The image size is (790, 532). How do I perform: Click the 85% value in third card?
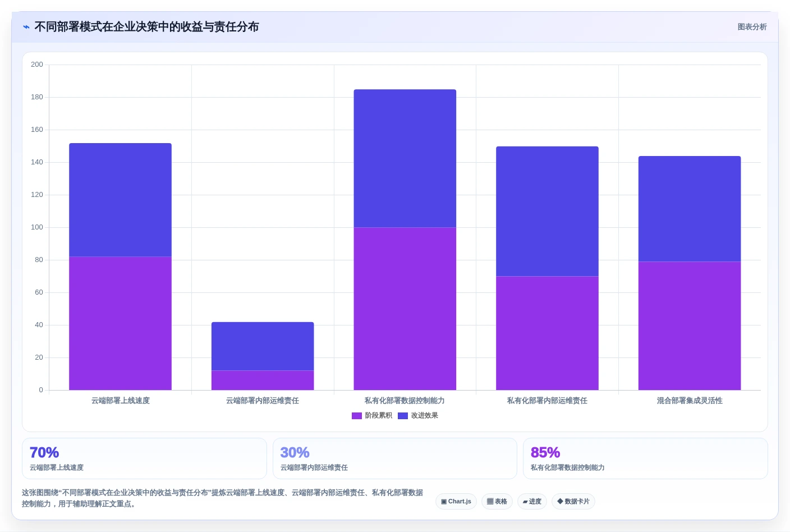pyautogui.click(x=545, y=452)
